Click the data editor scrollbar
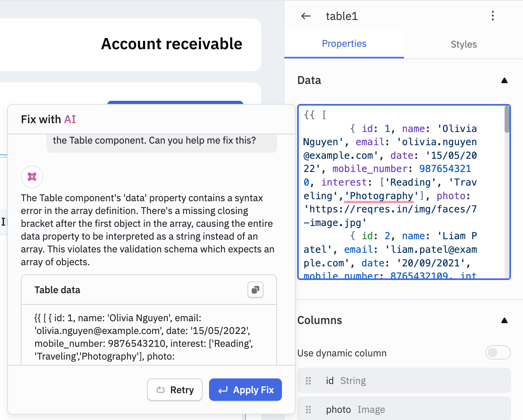The width and height of the screenshot is (523, 420). point(507,120)
